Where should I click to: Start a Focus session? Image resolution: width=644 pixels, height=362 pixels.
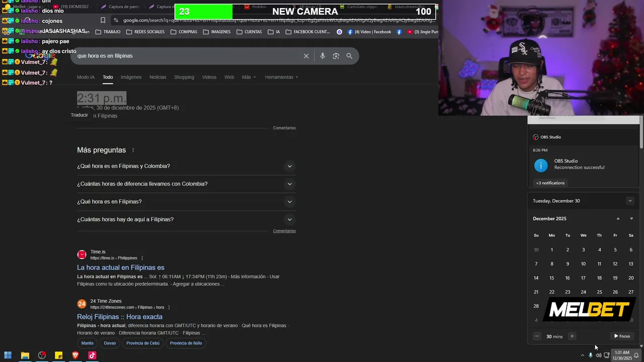coord(622,336)
